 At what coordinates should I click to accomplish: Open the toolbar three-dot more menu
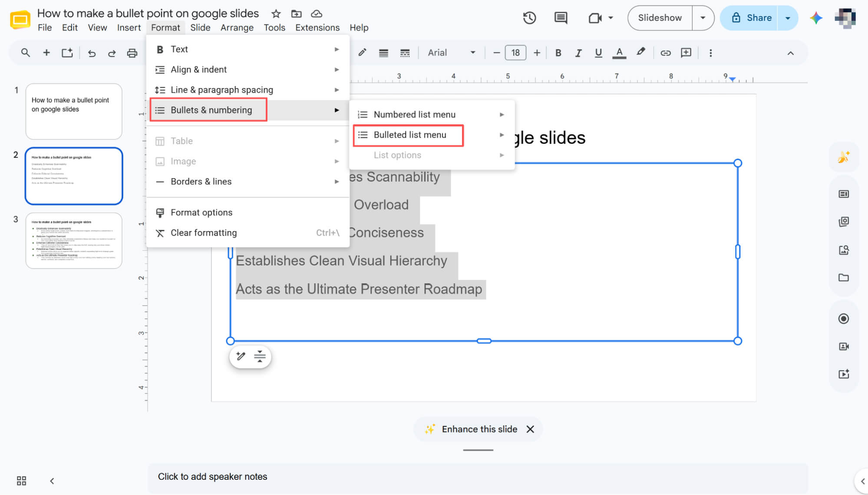(x=710, y=53)
